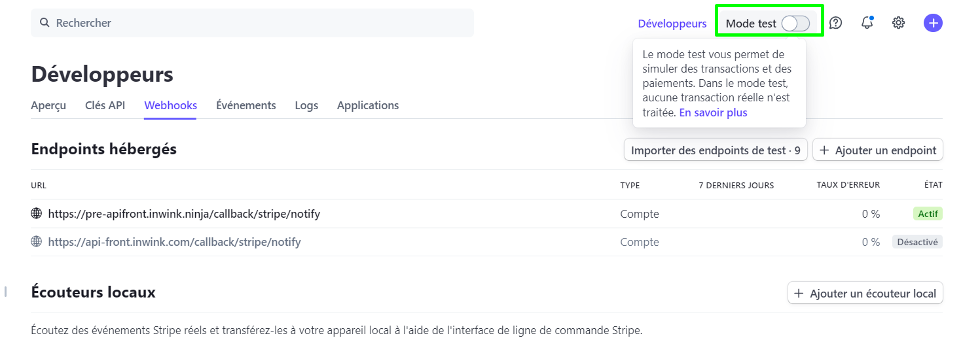Open the Événements tab
Screen dimensions: 980x357
point(246,105)
